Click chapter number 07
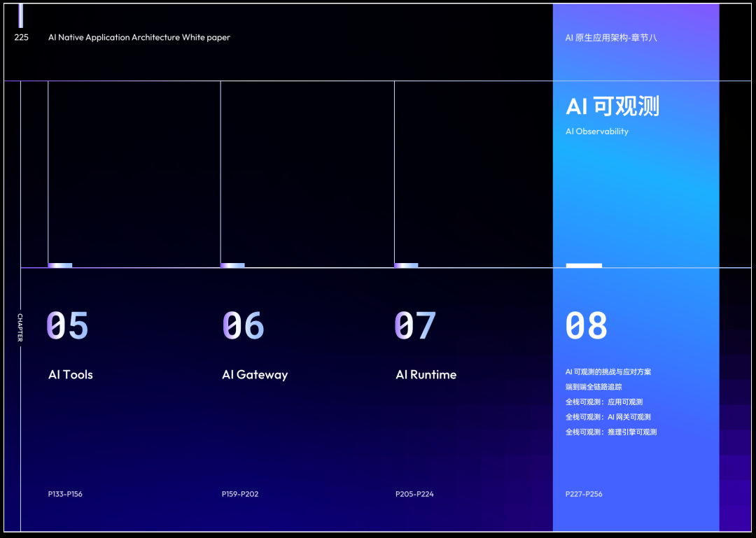756x538 pixels. coord(415,325)
